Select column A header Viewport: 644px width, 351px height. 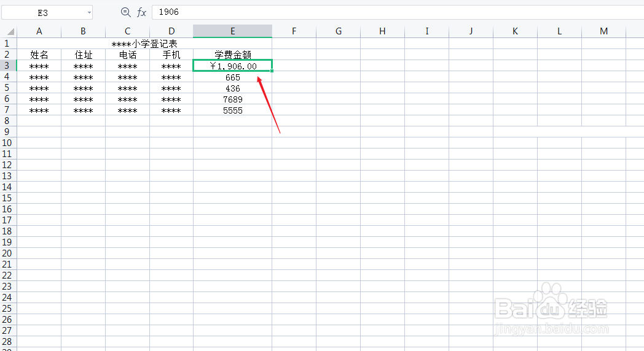coord(39,31)
